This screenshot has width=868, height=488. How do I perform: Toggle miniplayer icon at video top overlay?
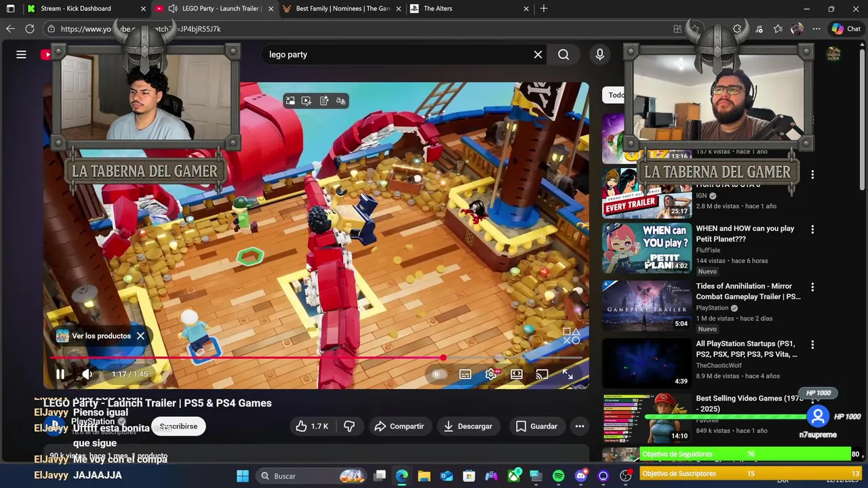tap(290, 101)
